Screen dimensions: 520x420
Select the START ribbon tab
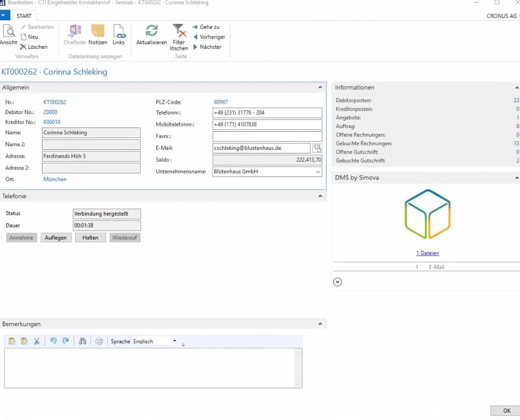24,16
